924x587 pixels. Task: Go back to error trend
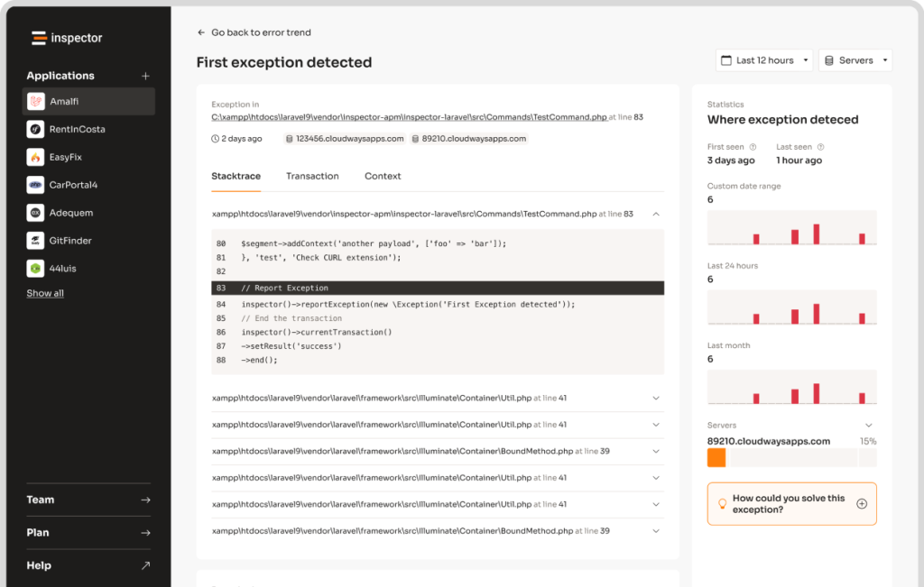[x=254, y=32]
